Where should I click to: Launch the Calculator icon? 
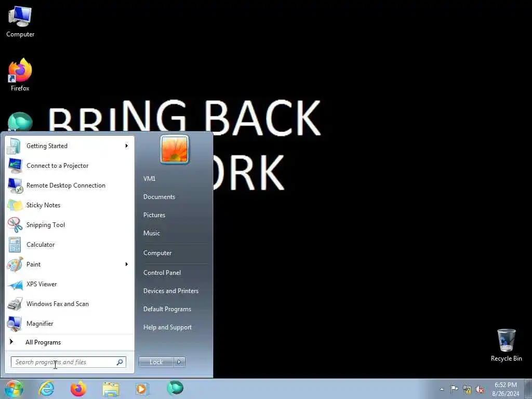pos(15,245)
